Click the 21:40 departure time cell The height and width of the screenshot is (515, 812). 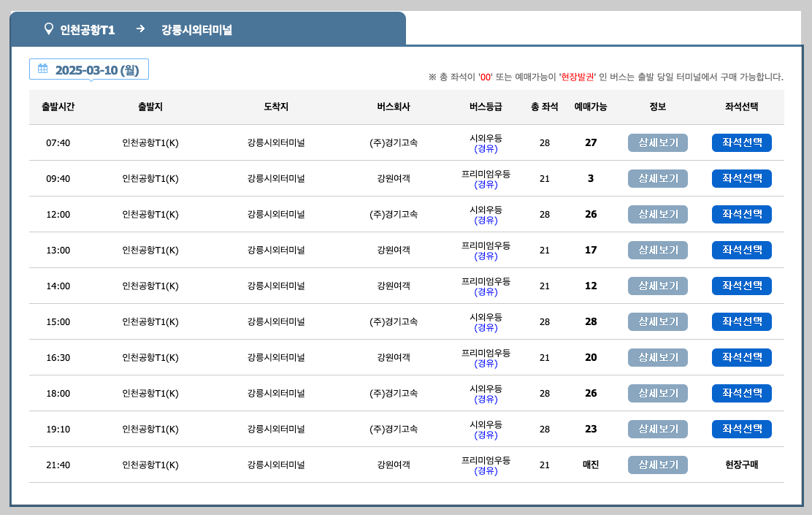tap(58, 465)
